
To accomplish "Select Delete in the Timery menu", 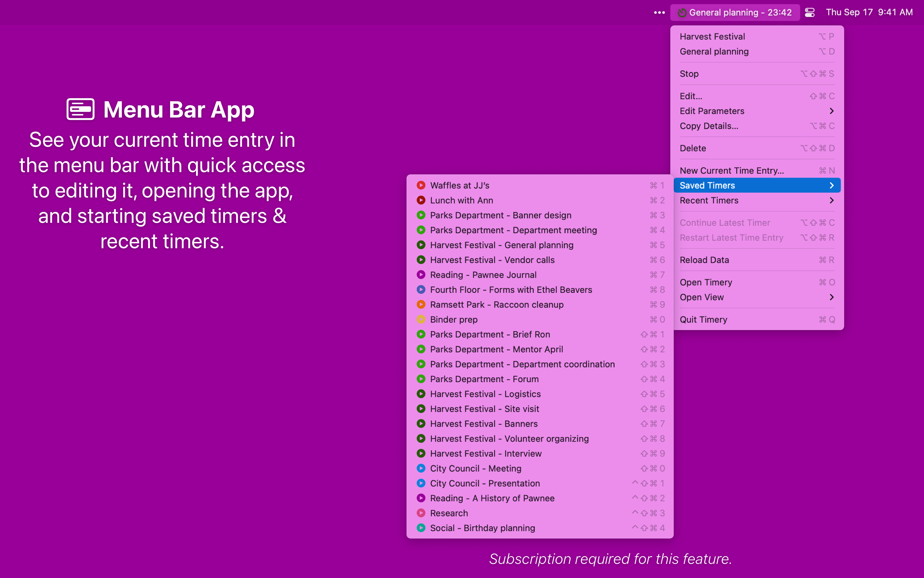I will point(757,148).
